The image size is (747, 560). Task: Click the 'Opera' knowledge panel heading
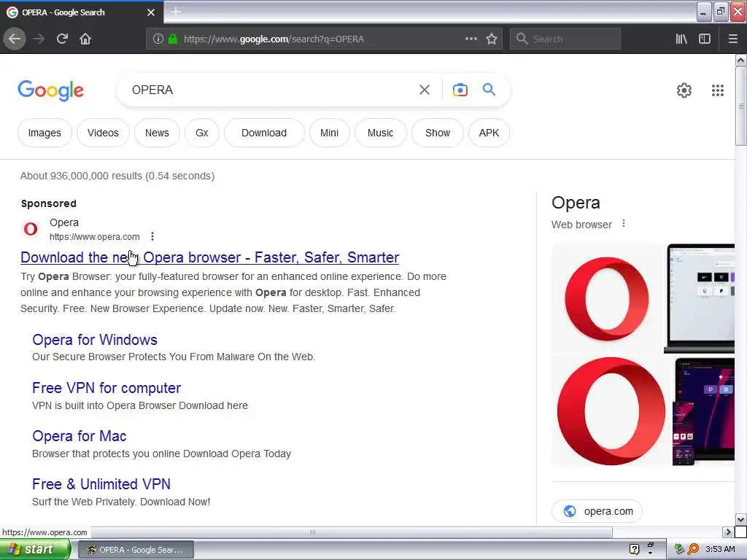pyautogui.click(x=576, y=203)
